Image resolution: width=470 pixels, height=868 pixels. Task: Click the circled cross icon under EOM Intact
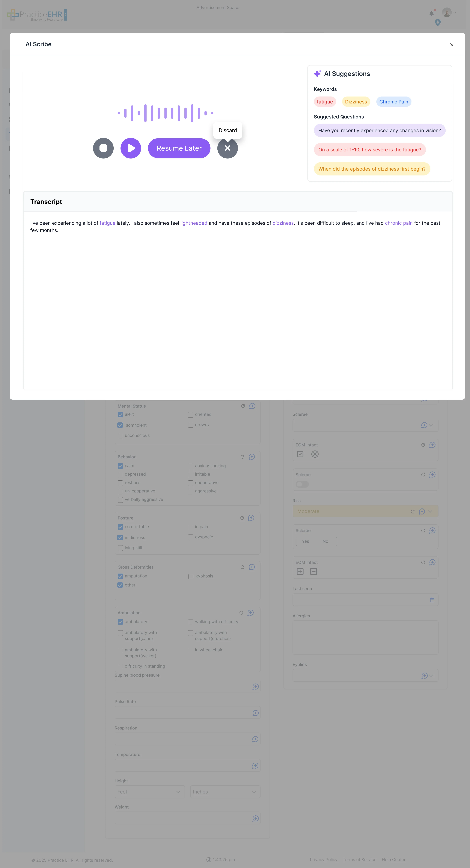315,454
